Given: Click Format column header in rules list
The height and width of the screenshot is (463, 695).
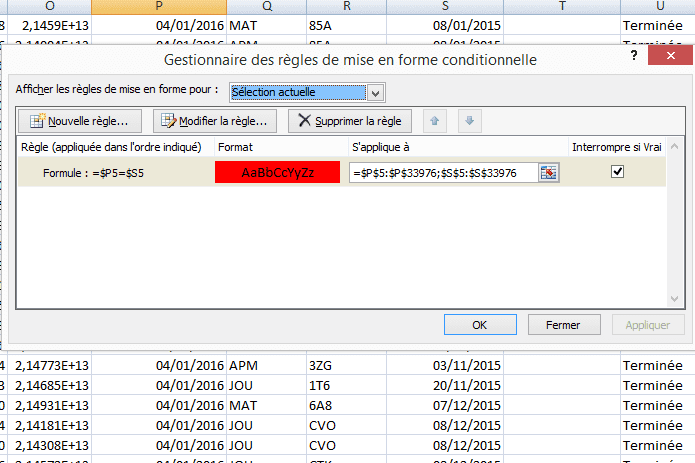Looking at the screenshot, I should (x=281, y=147).
